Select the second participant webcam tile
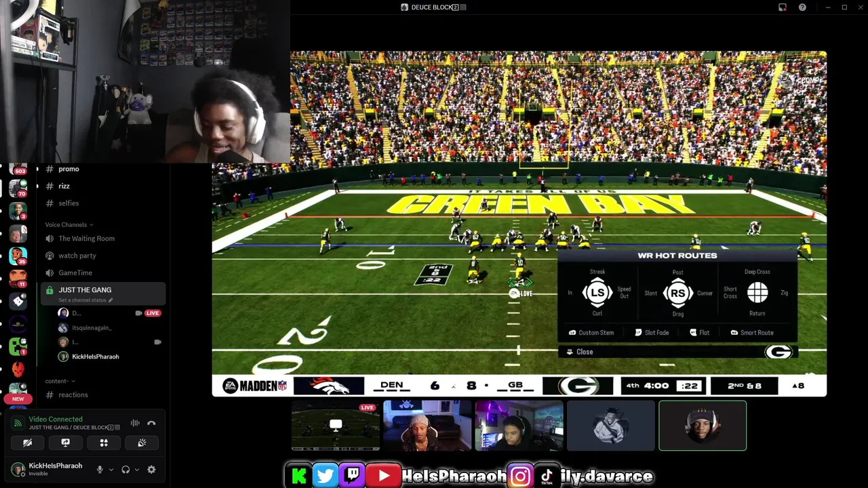Viewport: 868px width, 488px height. [427, 426]
